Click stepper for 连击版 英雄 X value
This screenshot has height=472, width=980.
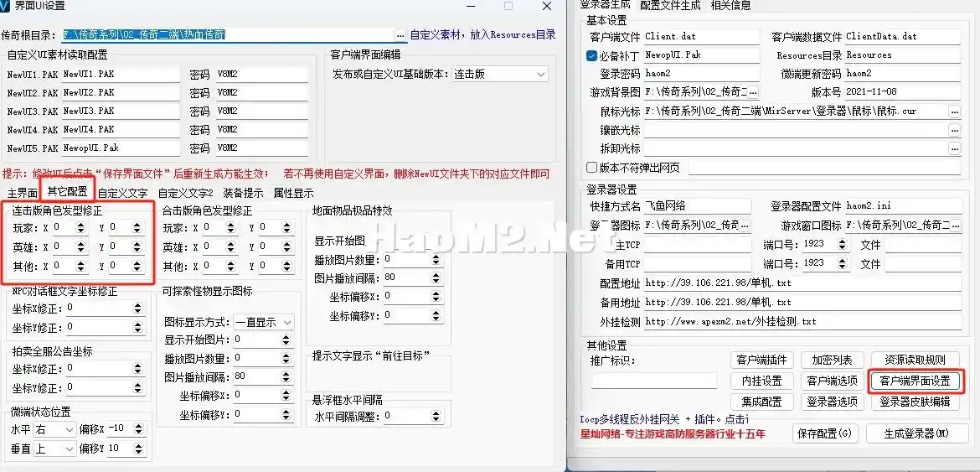click(80, 247)
